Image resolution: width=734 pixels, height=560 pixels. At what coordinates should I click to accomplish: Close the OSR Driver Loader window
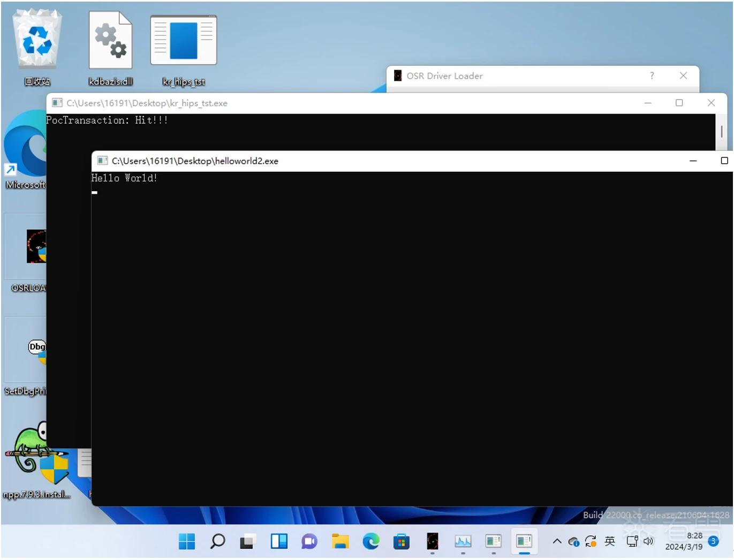(683, 75)
